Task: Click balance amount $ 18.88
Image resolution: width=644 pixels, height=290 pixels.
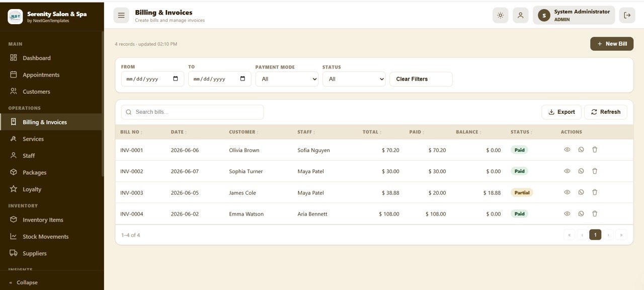Action: pos(492,193)
